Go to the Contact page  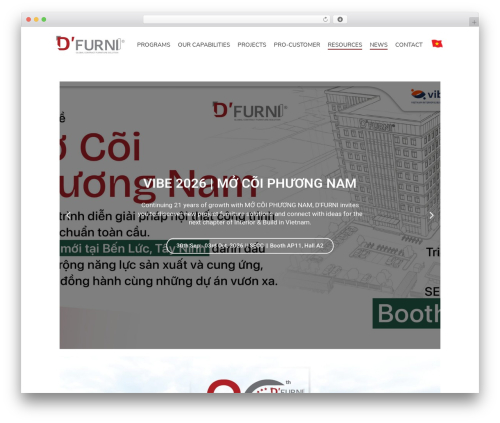(x=409, y=45)
